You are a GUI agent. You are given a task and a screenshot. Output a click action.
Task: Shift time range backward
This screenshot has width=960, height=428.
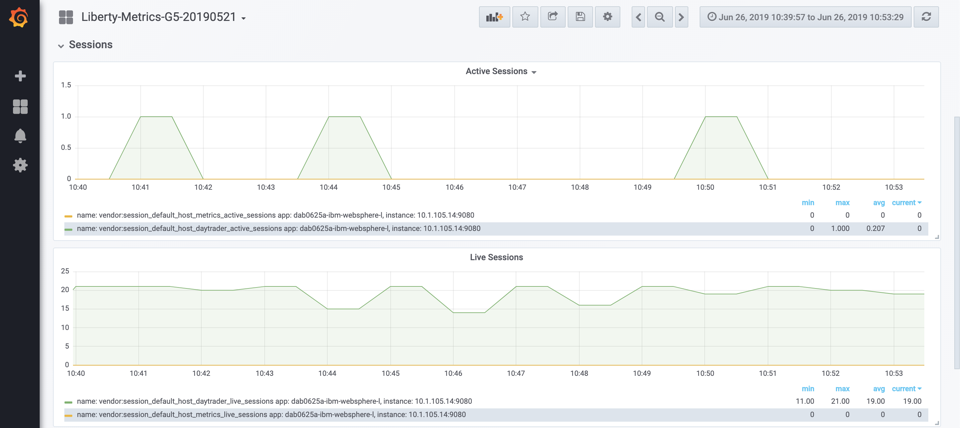639,17
